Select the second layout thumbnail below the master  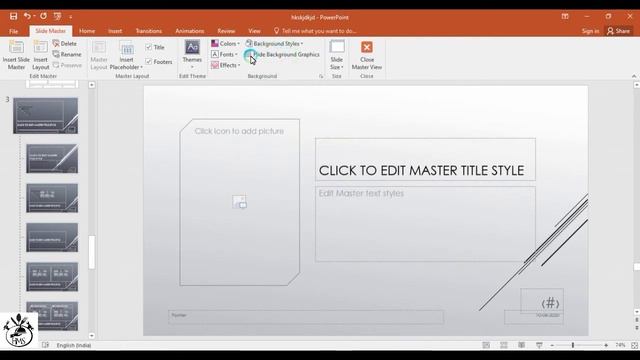(x=52, y=198)
